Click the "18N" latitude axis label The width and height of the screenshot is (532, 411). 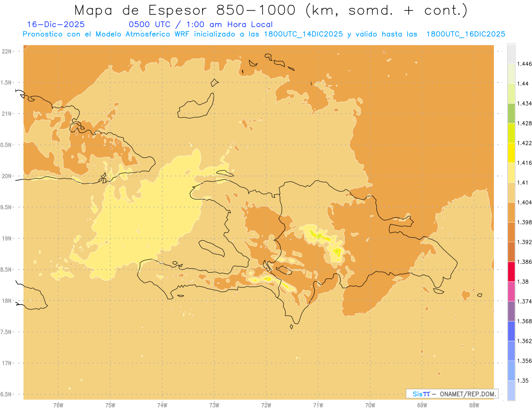tap(7, 301)
